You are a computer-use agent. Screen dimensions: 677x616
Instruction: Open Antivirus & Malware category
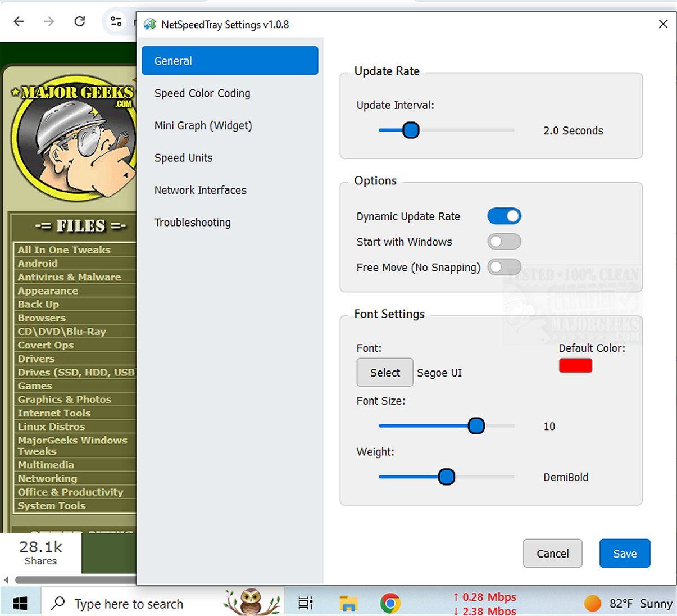click(69, 277)
